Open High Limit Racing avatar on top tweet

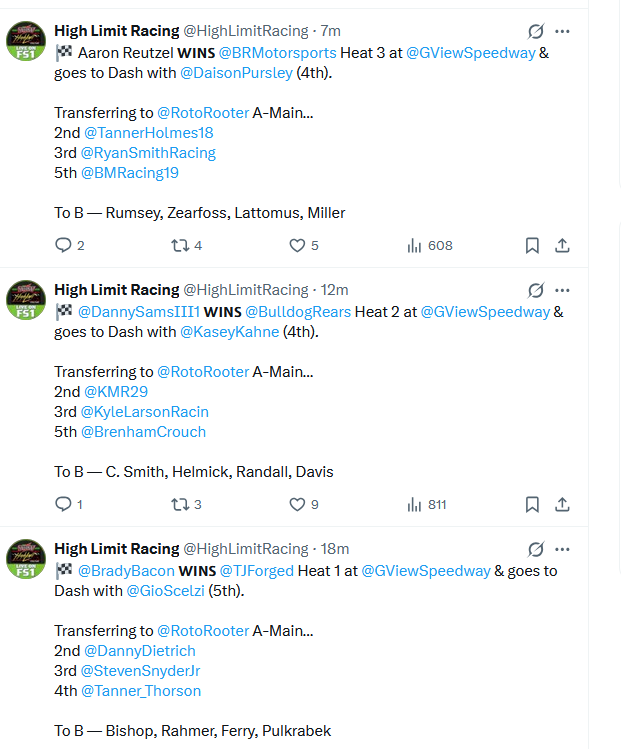point(26,41)
